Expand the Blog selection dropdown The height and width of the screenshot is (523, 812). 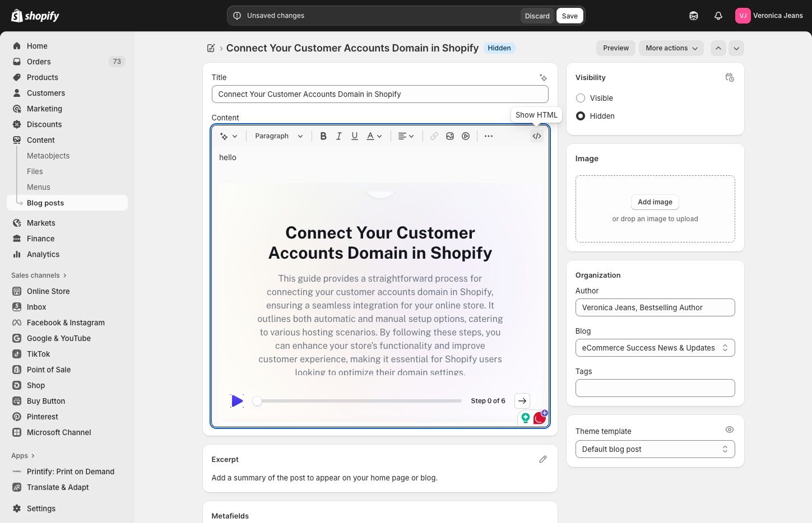[x=655, y=348]
